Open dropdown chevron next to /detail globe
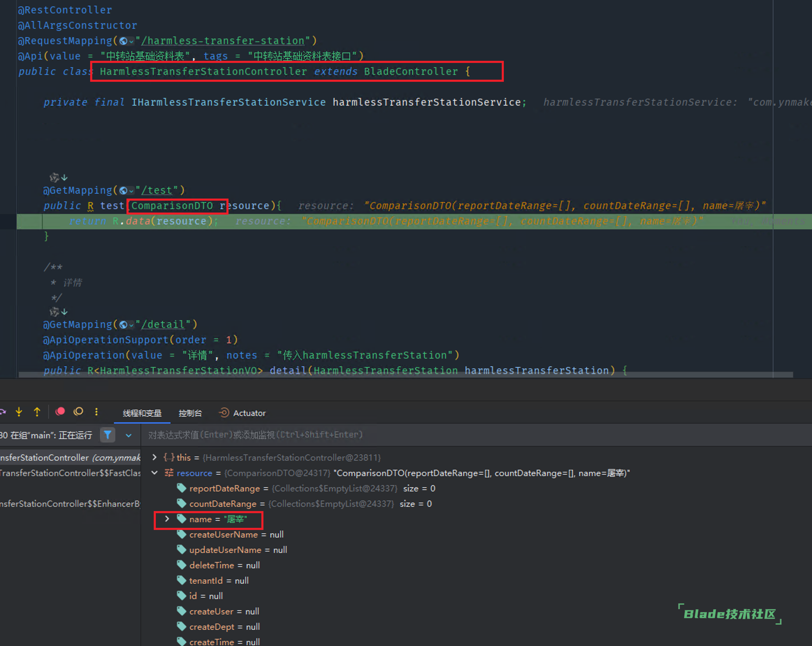 (x=131, y=325)
